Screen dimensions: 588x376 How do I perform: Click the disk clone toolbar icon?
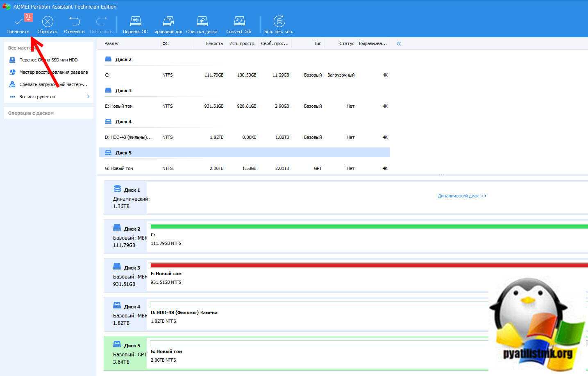tap(168, 22)
